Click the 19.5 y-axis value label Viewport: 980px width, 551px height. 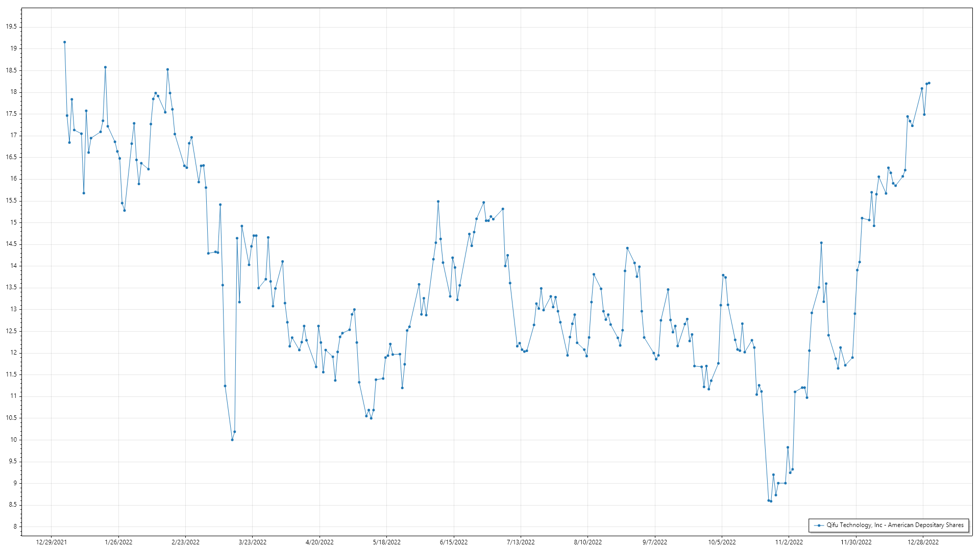pos(11,27)
